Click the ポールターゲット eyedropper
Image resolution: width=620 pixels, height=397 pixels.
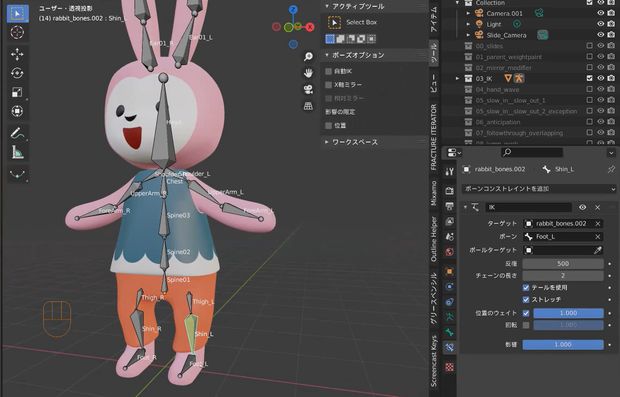coord(598,250)
